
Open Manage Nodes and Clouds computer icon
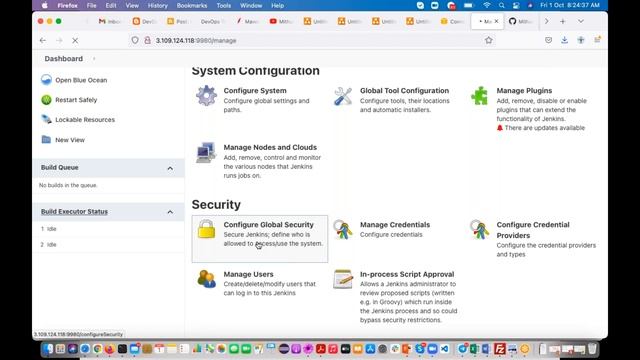tap(206, 152)
